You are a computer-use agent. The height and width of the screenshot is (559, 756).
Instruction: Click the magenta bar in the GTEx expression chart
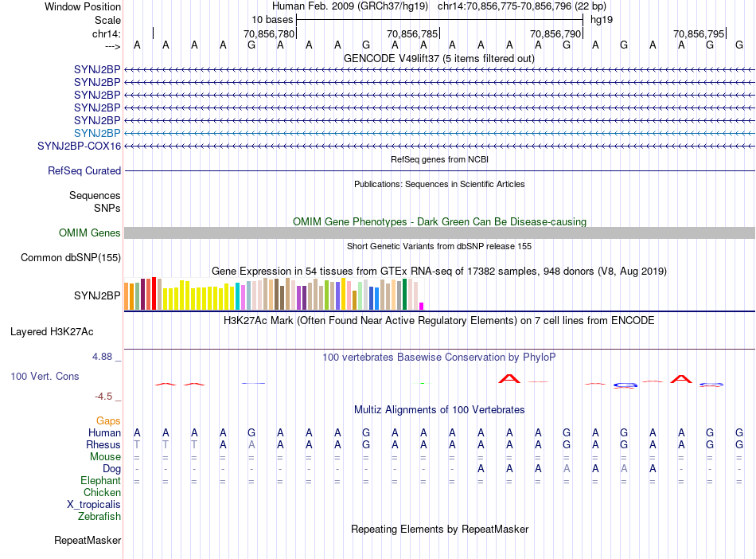422,306
